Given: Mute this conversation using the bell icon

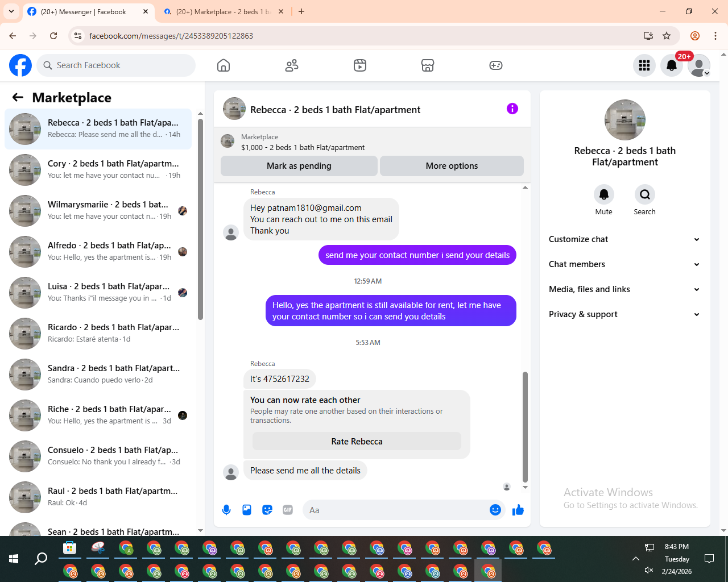Looking at the screenshot, I should [x=604, y=194].
